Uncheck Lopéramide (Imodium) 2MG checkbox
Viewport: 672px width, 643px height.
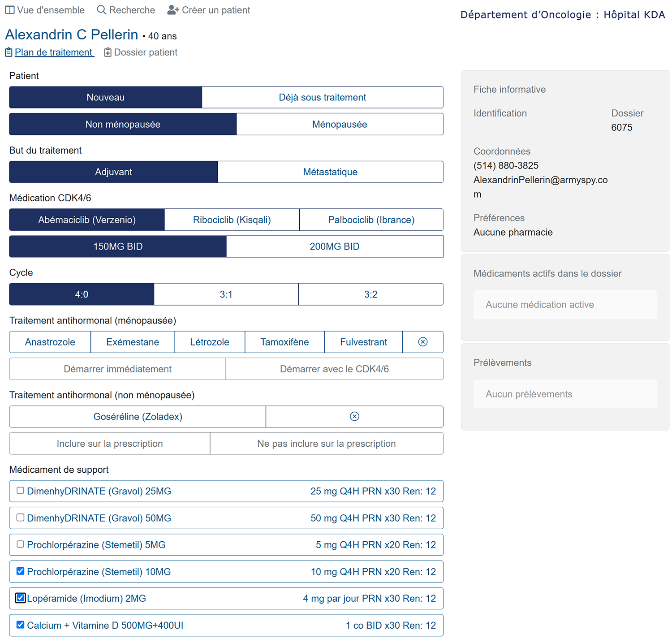click(x=21, y=598)
